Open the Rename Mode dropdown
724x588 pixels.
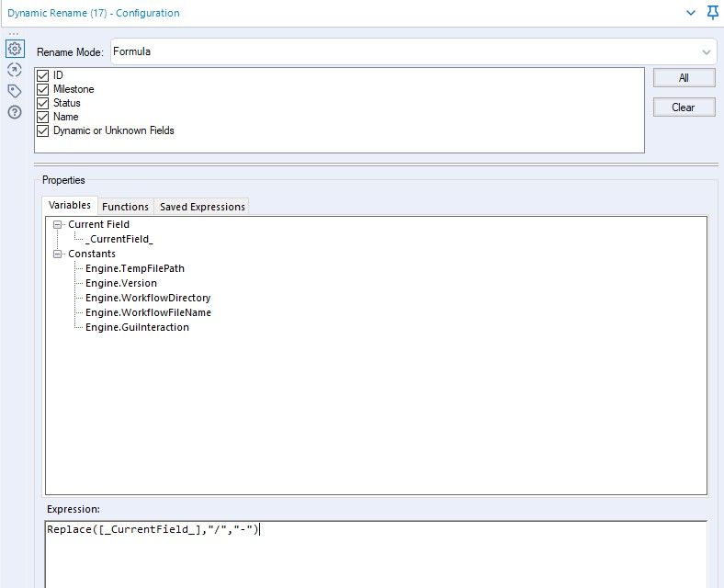click(413, 51)
